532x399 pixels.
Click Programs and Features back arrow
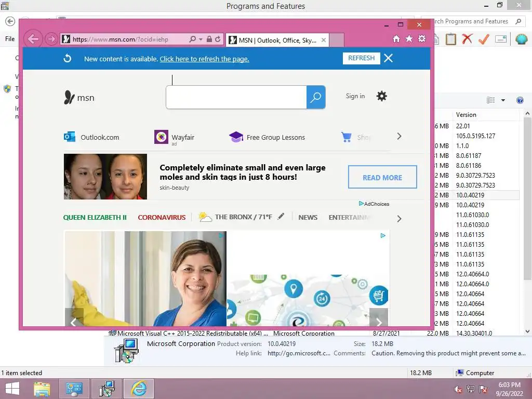coord(10,21)
